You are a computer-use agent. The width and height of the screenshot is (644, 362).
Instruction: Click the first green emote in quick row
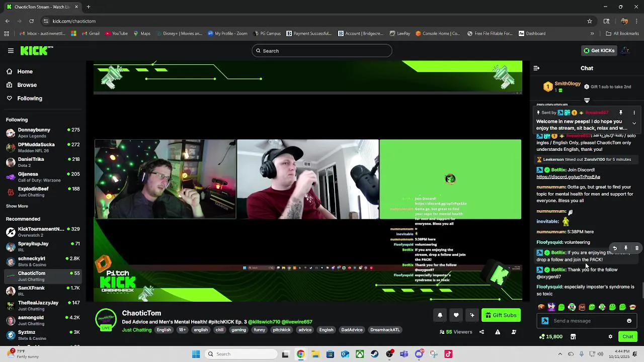point(561,307)
